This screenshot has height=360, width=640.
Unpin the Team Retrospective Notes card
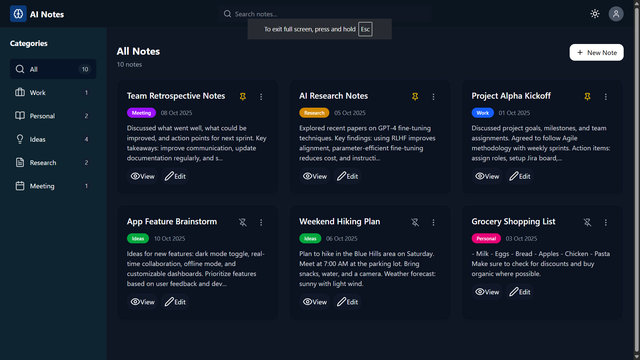(x=243, y=96)
